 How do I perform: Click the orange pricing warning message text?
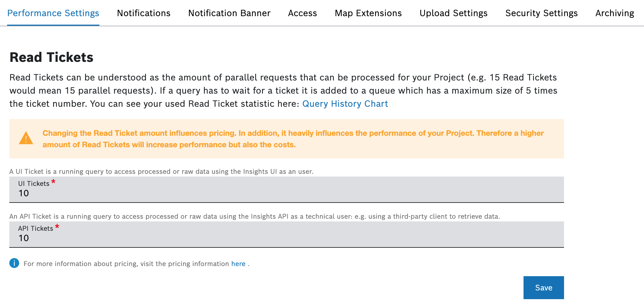pyautogui.click(x=293, y=139)
